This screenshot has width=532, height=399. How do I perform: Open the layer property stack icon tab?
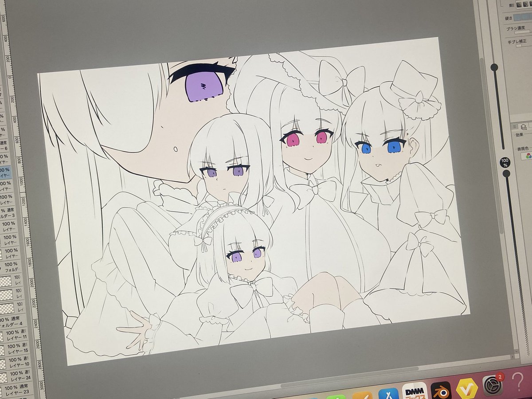523,128
